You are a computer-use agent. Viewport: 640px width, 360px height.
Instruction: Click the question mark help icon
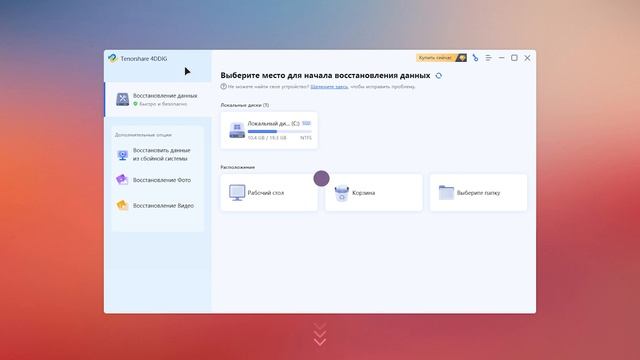[x=223, y=87]
